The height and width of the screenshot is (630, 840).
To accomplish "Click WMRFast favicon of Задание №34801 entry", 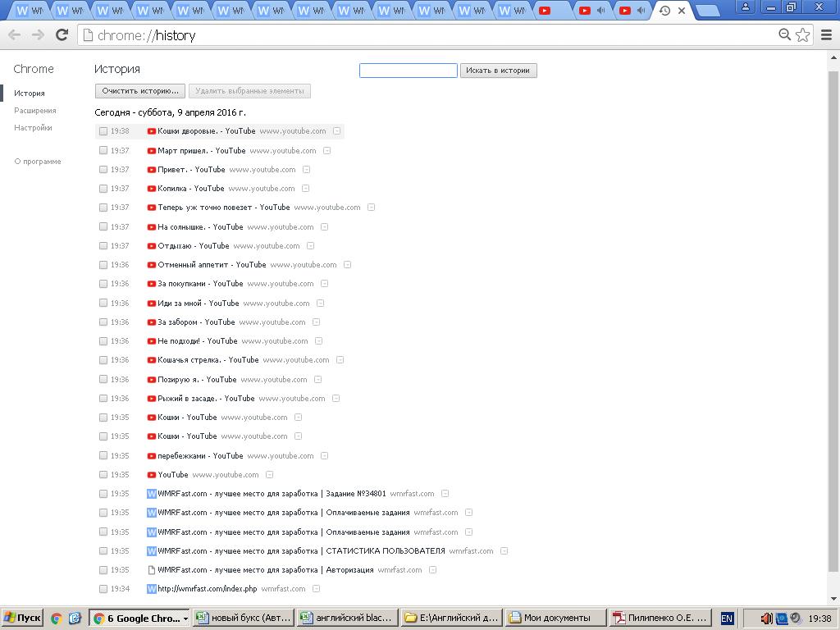I will pos(152,494).
